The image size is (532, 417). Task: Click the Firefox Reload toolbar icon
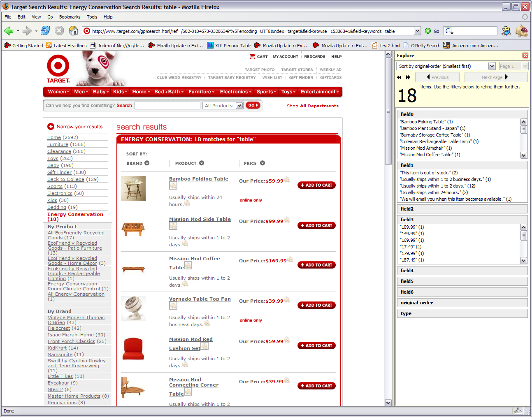coord(45,31)
